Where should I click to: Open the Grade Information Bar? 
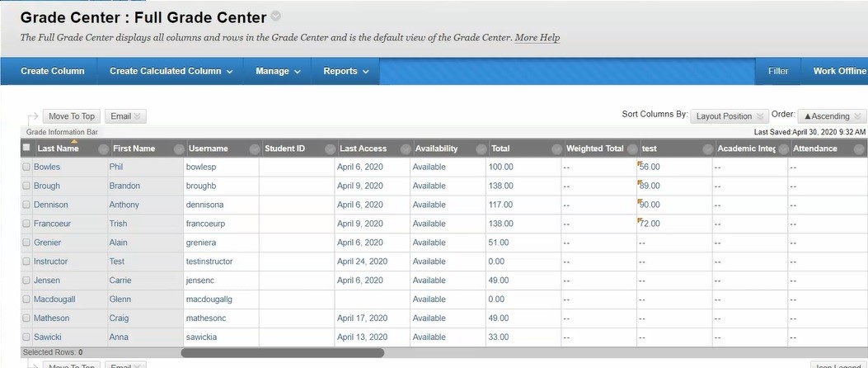tap(62, 132)
